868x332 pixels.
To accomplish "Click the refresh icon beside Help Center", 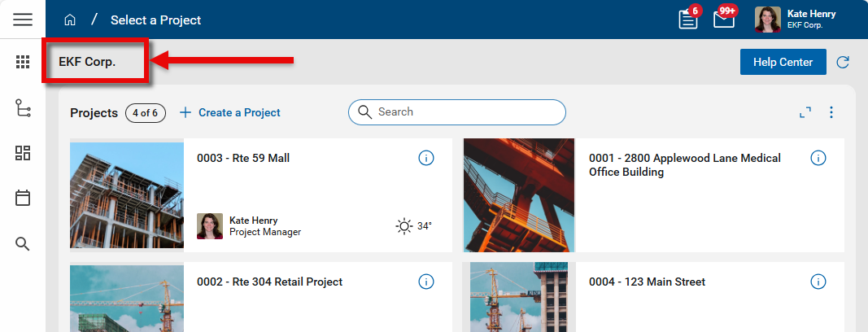I will [843, 62].
